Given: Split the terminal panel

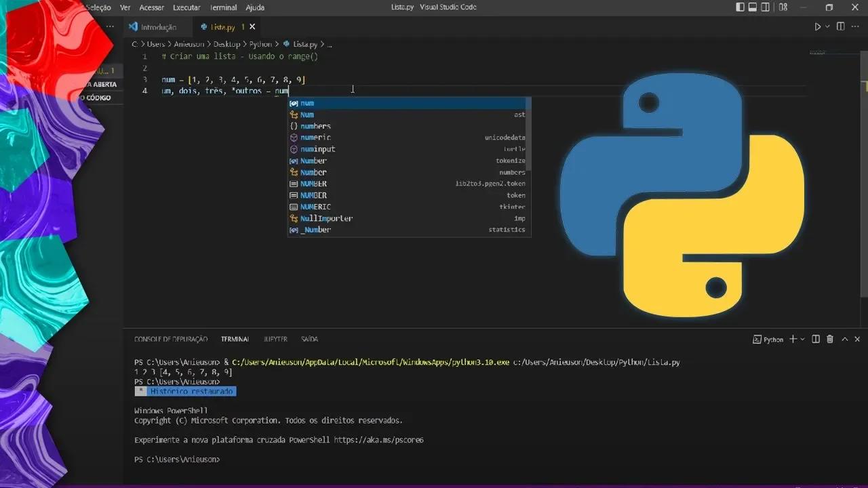Looking at the screenshot, I should point(816,339).
